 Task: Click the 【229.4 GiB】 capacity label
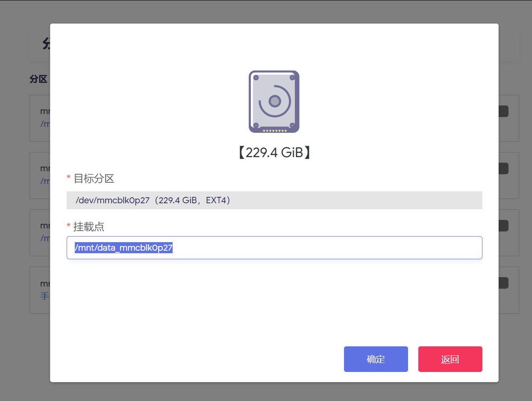pyautogui.click(x=274, y=153)
